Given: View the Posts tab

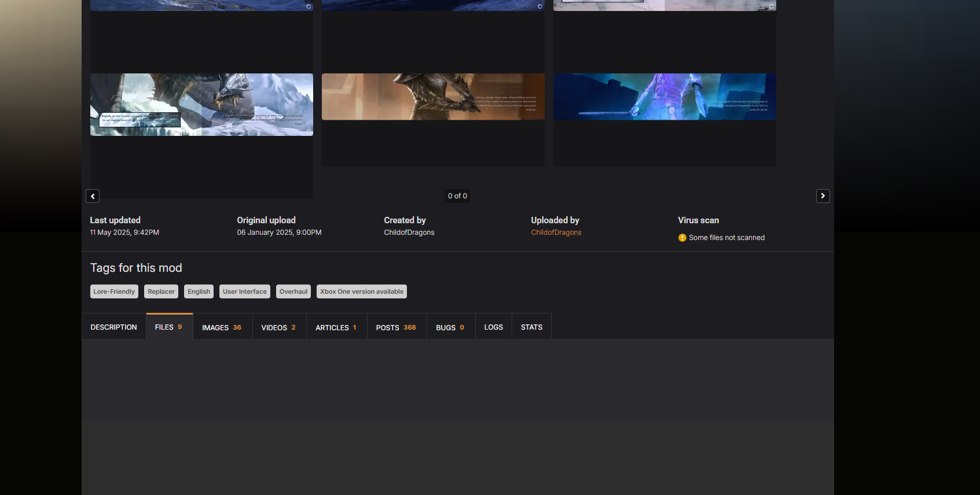Looking at the screenshot, I should tap(397, 327).
